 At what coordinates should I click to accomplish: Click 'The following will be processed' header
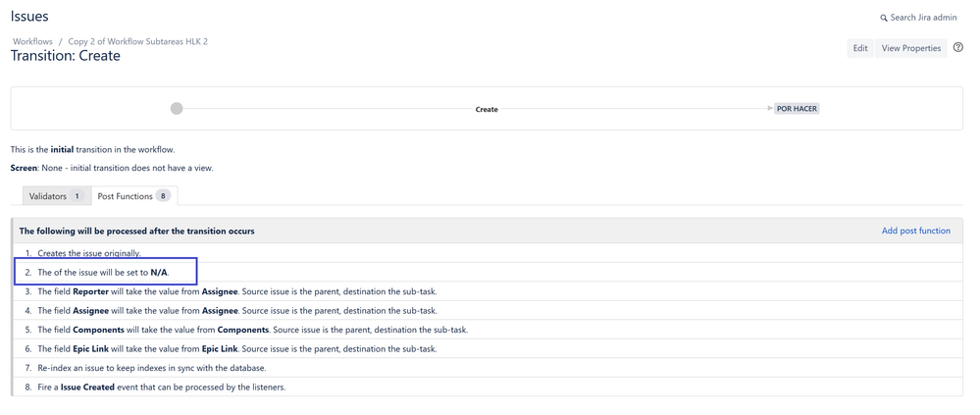click(x=137, y=231)
